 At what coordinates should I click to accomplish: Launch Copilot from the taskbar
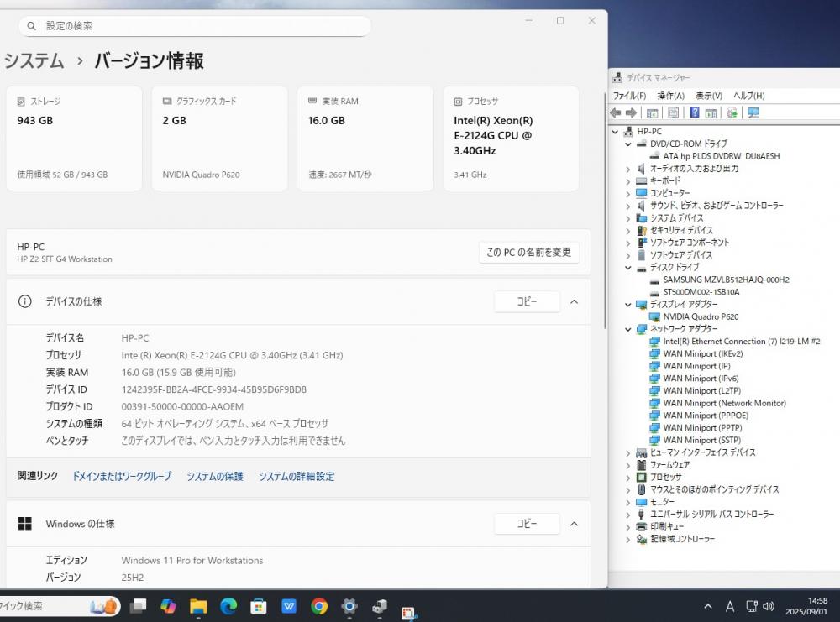pyautogui.click(x=168, y=605)
